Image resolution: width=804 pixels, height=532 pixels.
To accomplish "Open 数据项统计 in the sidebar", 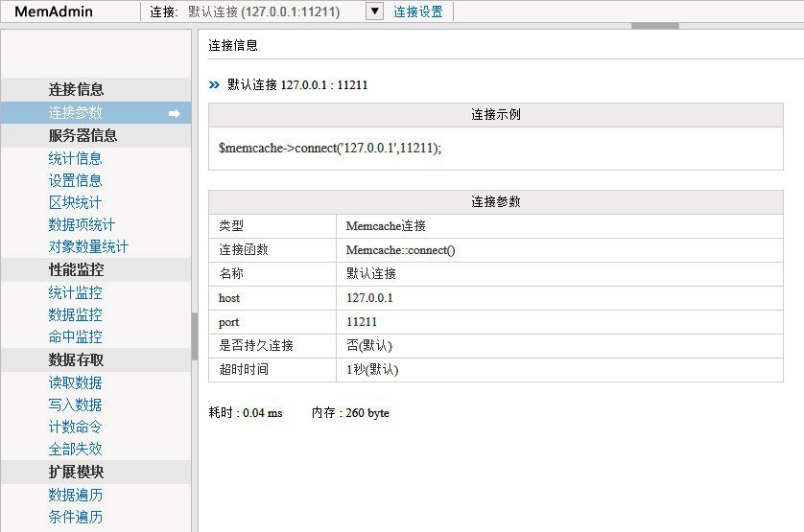I will (x=83, y=224).
